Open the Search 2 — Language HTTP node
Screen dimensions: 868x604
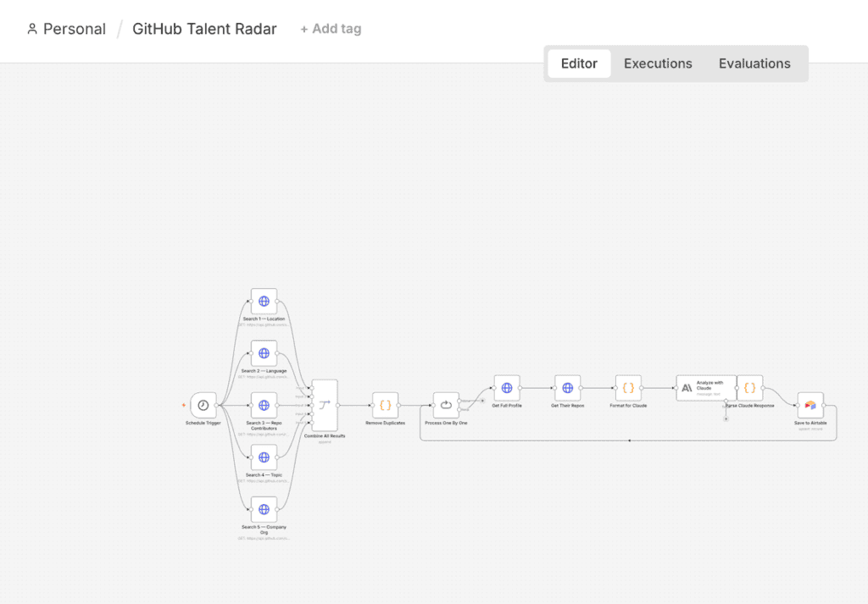coord(264,353)
